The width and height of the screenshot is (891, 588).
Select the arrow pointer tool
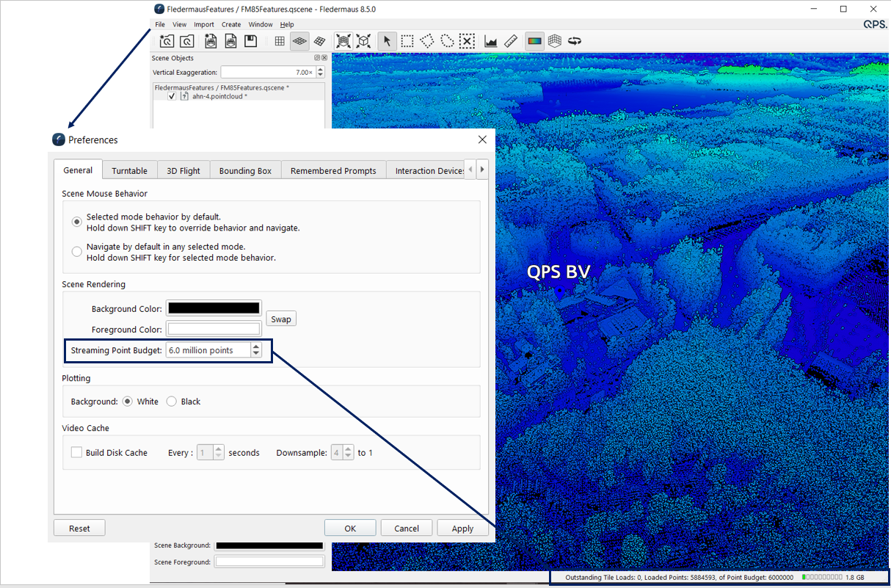[387, 41]
